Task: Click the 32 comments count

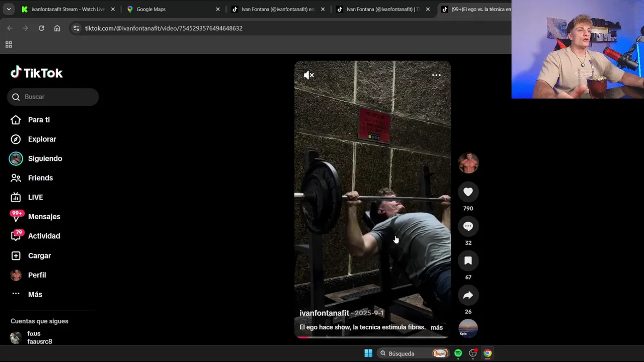Action: (x=468, y=243)
